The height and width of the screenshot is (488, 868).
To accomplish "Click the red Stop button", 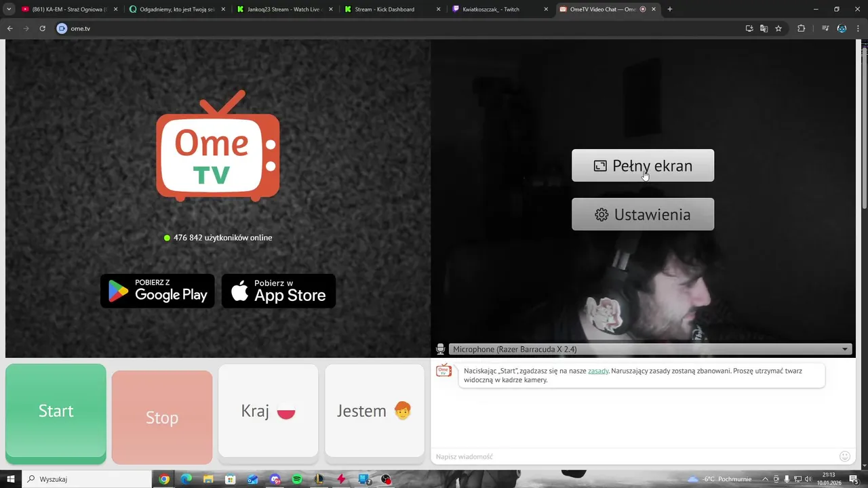I will (162, 418).
